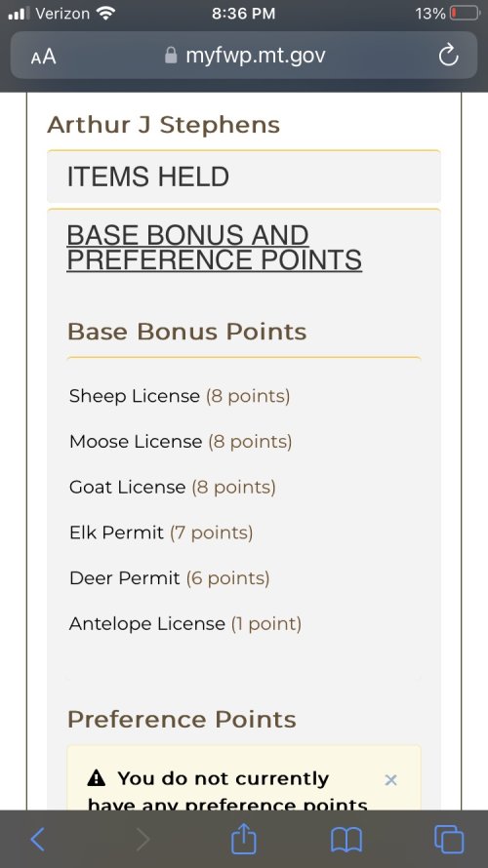The width and height of the screenshot is (488, 868).
Task: Open the bookmarks book icon
Action: click(x=346, y=839)
